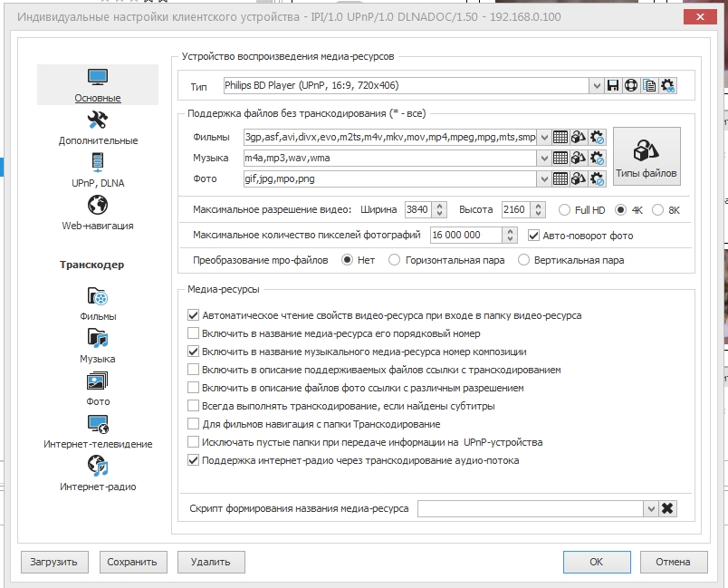This screenshot has height=588, width=728.
Task: Click the save icon next to device type
Action: point(613,86)
